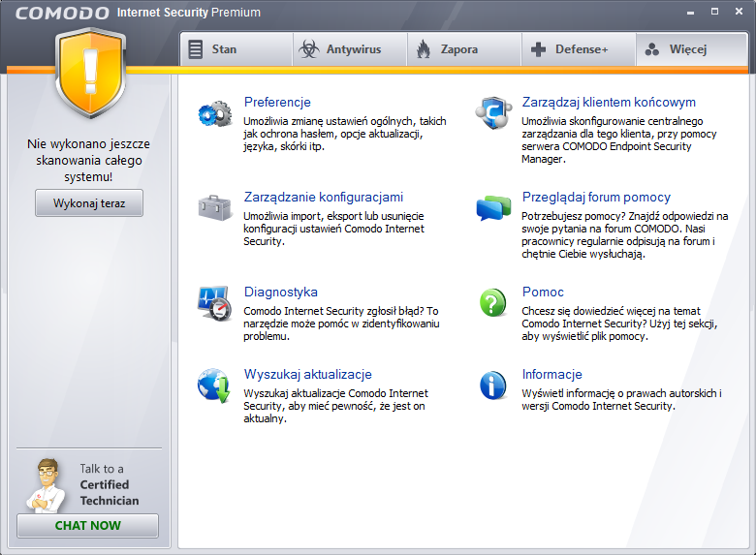Click the Zarządzaj klientem końcowym shield icon
Image resolution: width=756 pixels, height=555 pixels.
tap(493, 112)
